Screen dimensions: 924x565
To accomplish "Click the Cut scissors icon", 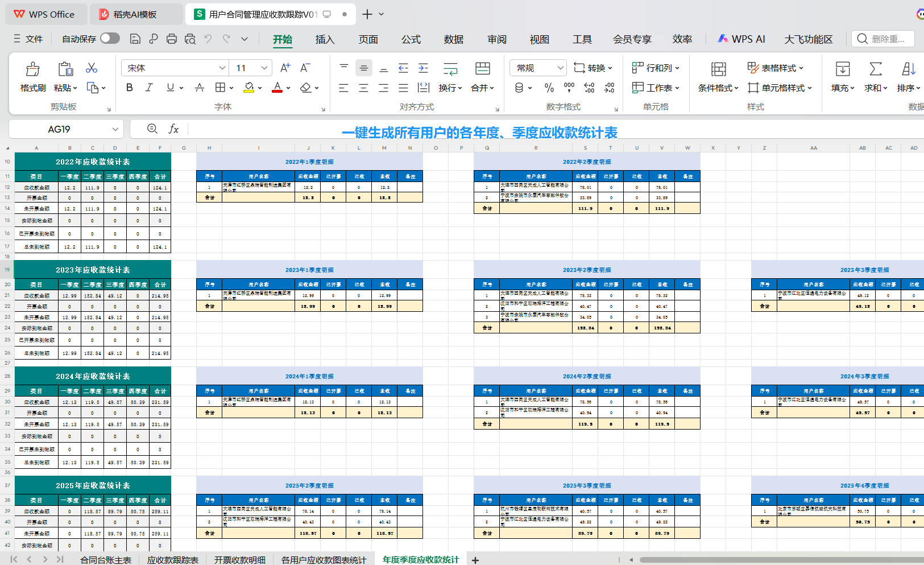I will click(x=92, y=68).
